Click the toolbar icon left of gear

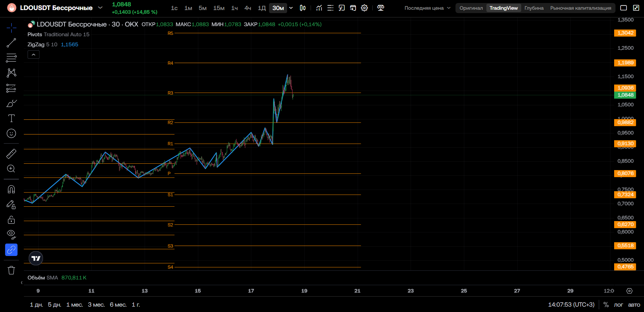tap(353, 8)
